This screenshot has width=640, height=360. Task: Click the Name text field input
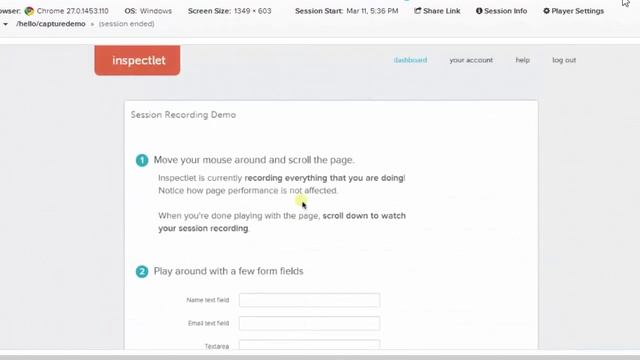[309, 300]
